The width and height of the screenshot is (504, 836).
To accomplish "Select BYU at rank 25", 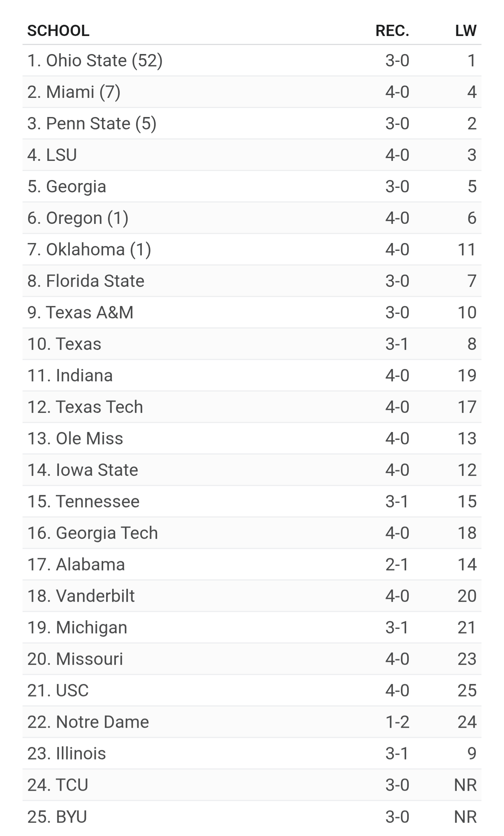I will [57, 817].
